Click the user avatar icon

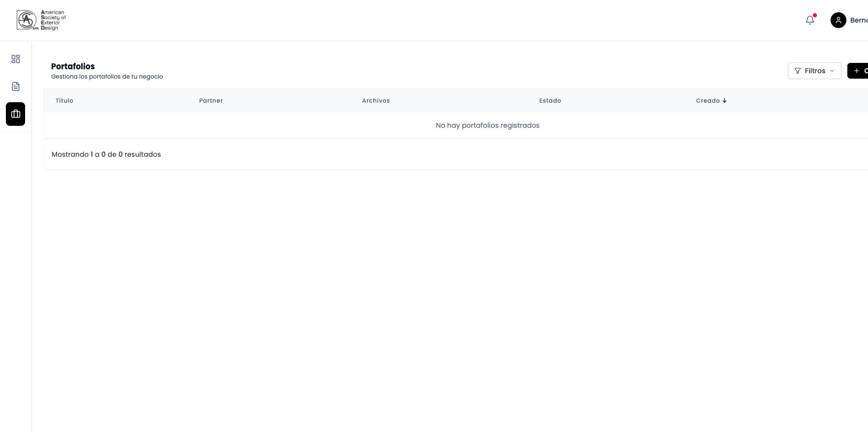pos(838,20)
